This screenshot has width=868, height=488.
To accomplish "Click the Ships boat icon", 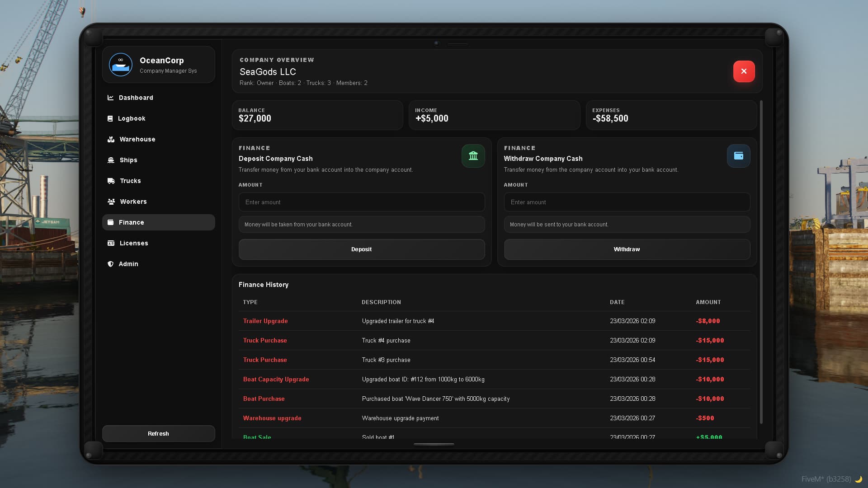I will click(x=111, y=160).
